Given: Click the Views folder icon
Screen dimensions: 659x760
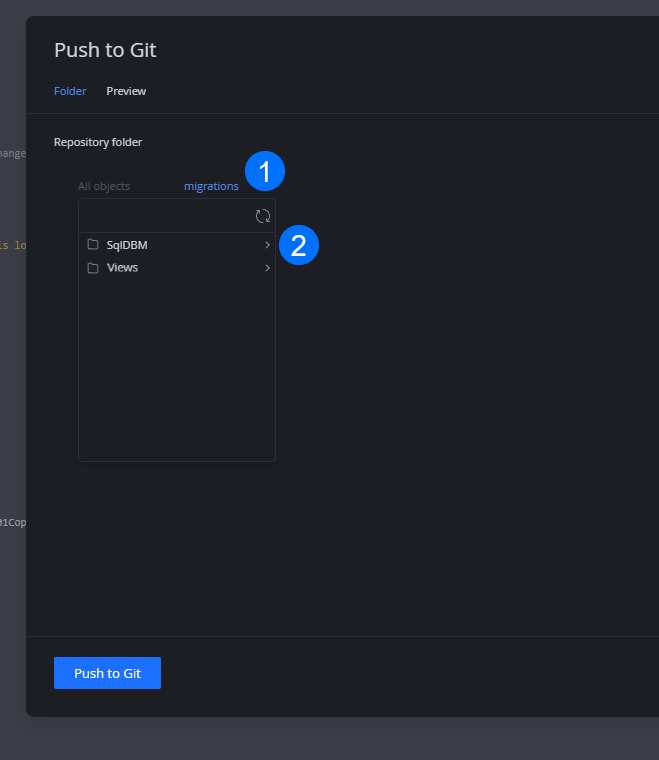Looking at the screenshot, I should (93, 268).
